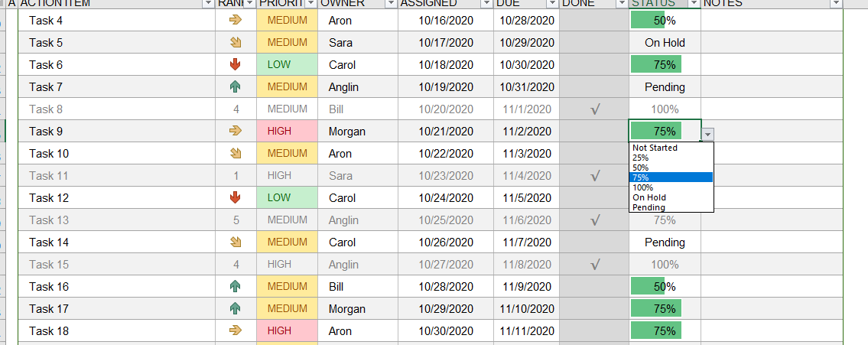Click the Done checkmark cell for Task 15

[x=594, y=264]
